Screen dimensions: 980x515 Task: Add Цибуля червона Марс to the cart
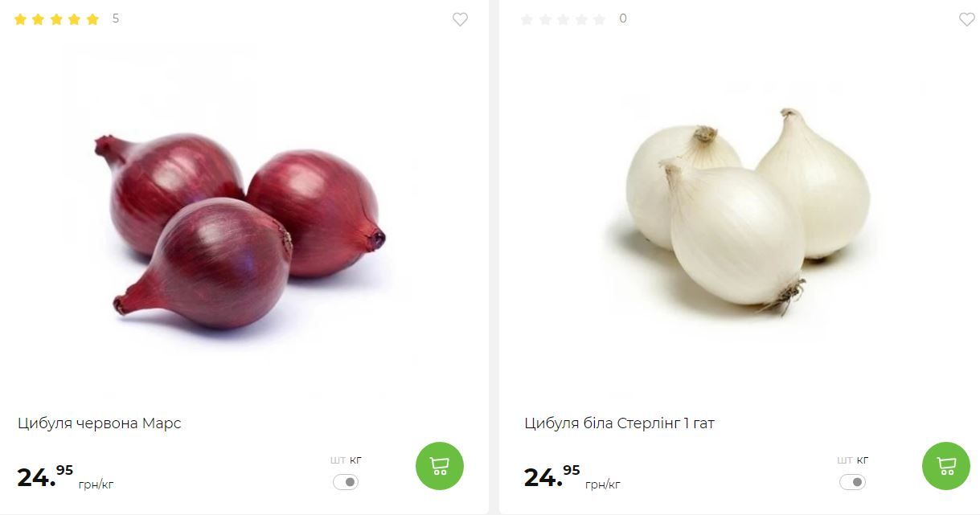coord(440,466)
